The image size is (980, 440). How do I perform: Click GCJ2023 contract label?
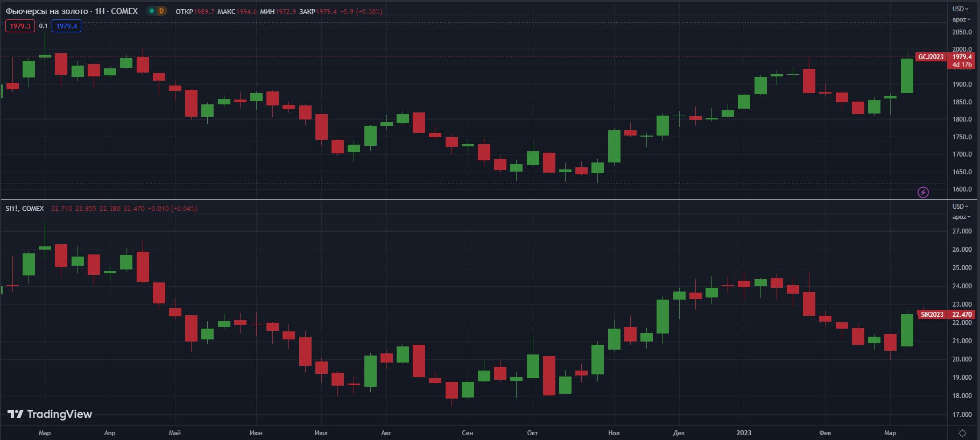click(x=930, y=56)
